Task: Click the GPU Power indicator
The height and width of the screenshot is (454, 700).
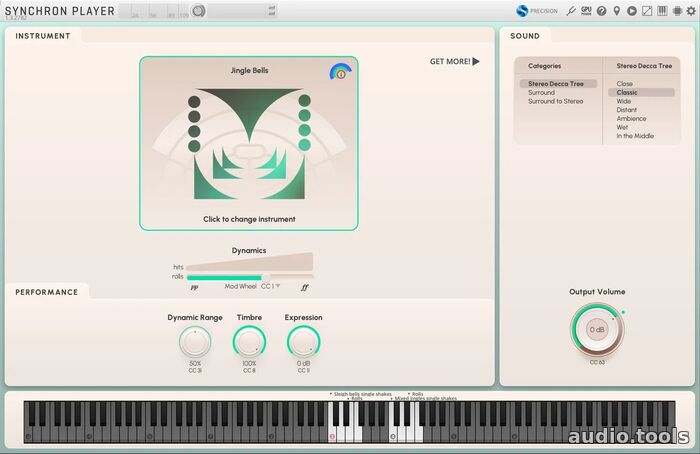Action: [586, 11]
